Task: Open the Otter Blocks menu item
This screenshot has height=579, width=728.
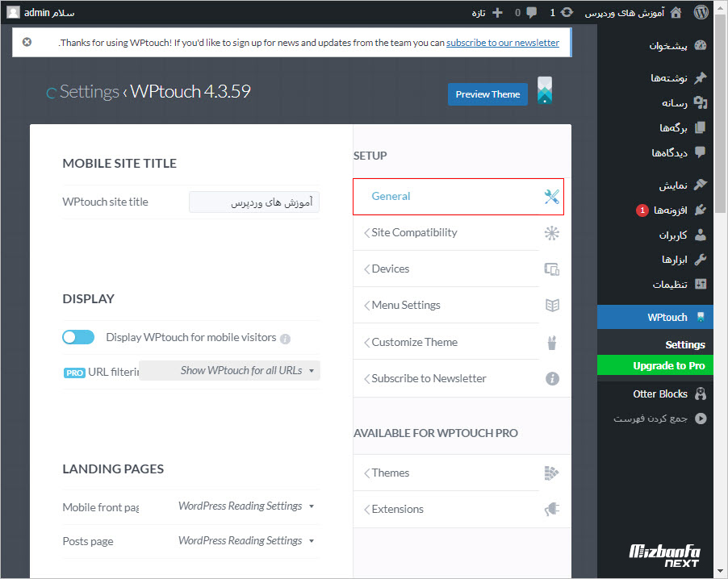Action: pos(655,394)
